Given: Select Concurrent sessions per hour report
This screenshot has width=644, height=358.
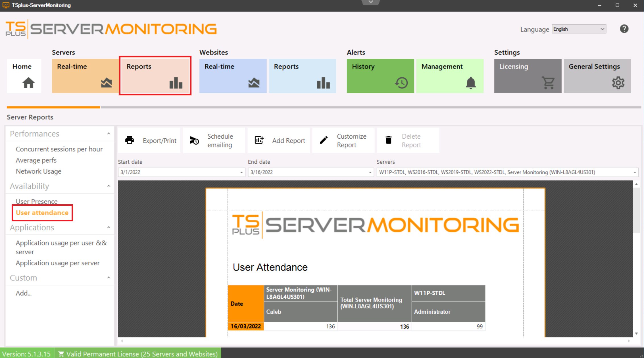Looking at the screenshot, I should (x=59, y=149).
